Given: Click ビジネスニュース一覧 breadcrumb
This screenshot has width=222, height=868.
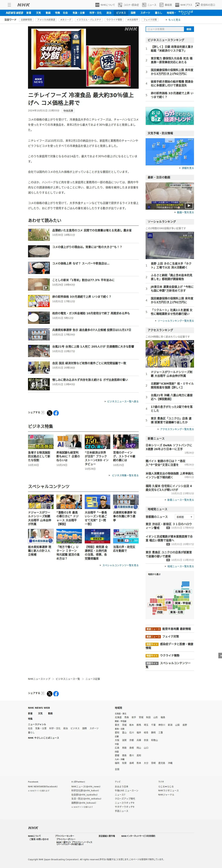Looking at the screenshot, I should point(68,679).
